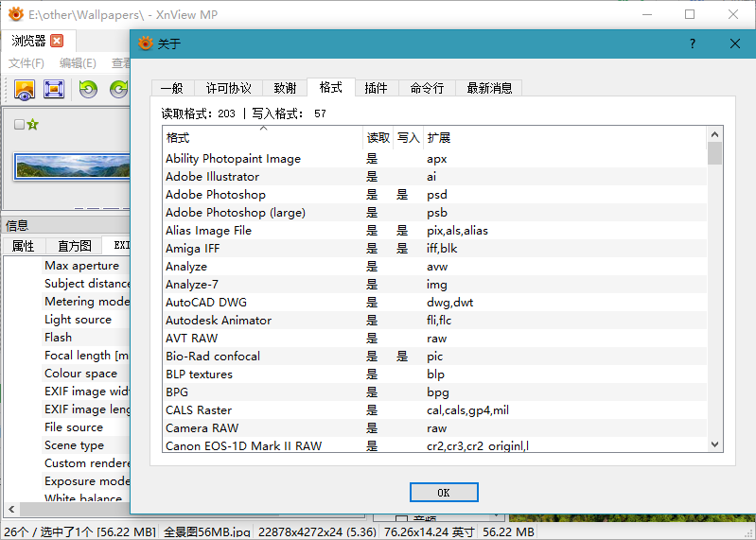Click the info panel left scroll arrow
Screen dimensions: 756x540
[x=11, y=509]
